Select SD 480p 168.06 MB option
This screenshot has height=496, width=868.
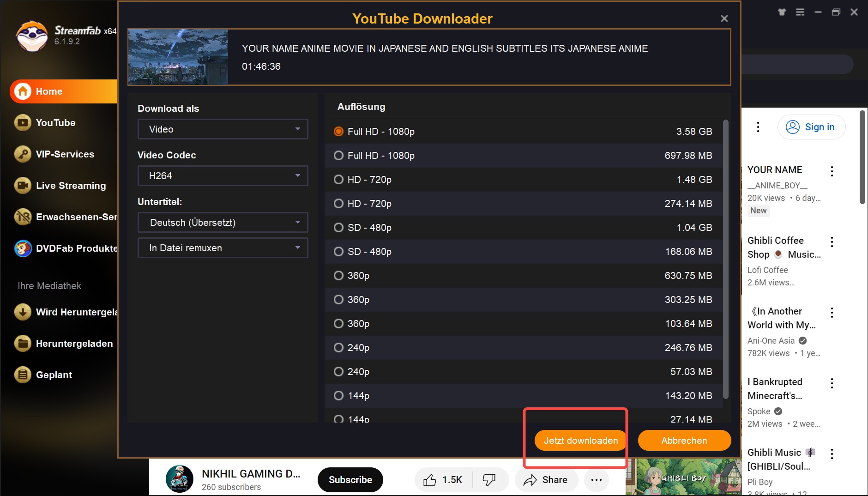tap(524, 252)
